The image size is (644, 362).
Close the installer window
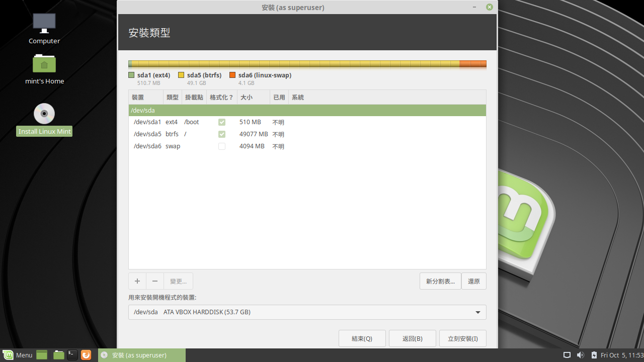490,7
